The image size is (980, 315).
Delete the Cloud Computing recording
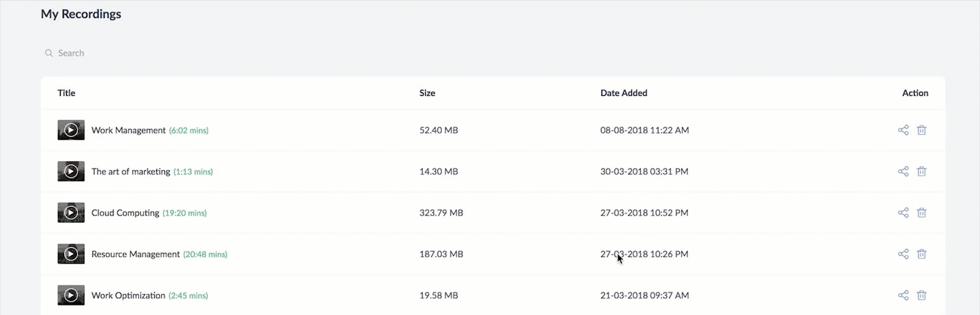click(922, 213)
